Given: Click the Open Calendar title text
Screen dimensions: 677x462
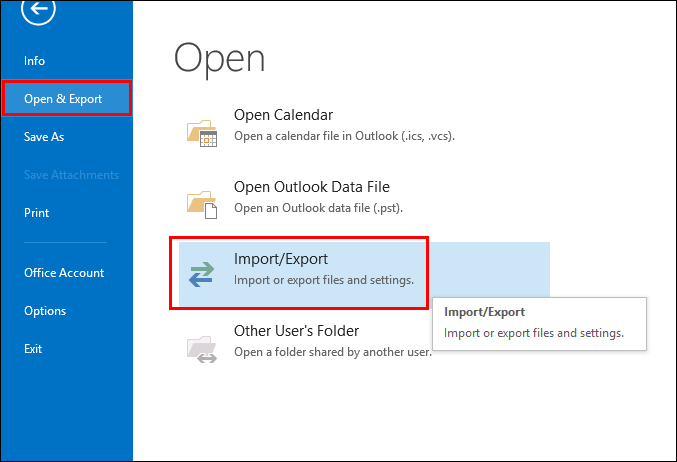Looking at the screenshot, I should tap(283, 115).
